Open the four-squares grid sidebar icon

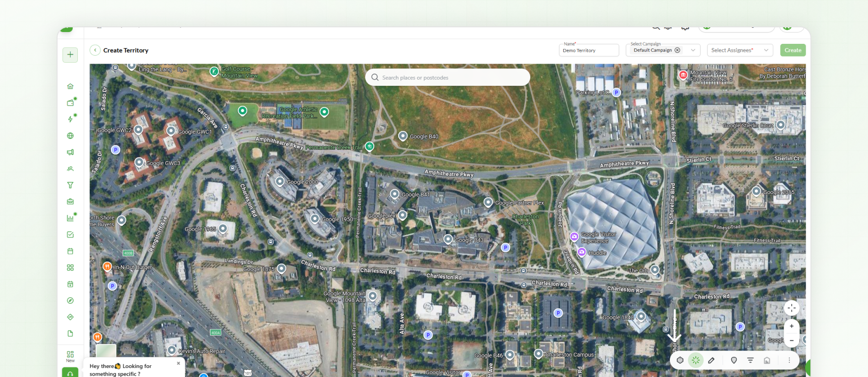(70, 268)
